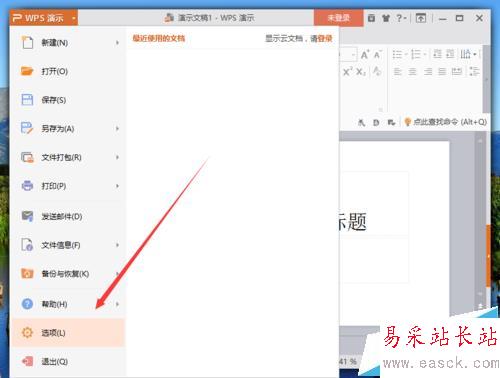Screen dimensions: 500x378
Task: Expand the 新建(N) submenu arrow
Action: [117, 43]
